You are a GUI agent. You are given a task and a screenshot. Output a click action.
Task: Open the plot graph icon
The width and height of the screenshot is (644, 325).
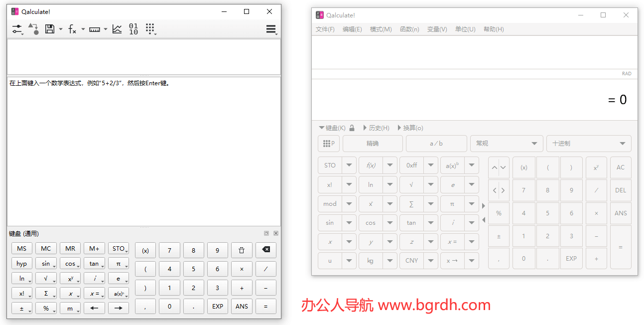coord(117,29)
